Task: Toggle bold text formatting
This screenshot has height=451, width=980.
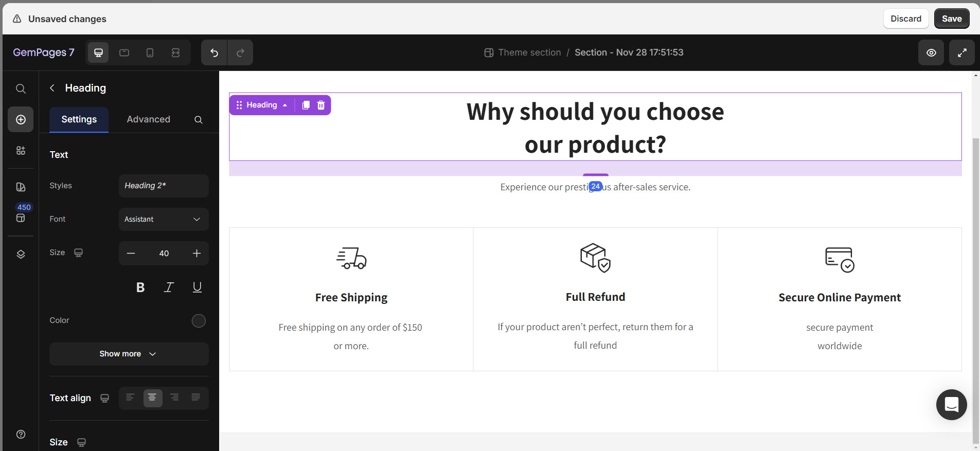Action: (x=140, y=287)
